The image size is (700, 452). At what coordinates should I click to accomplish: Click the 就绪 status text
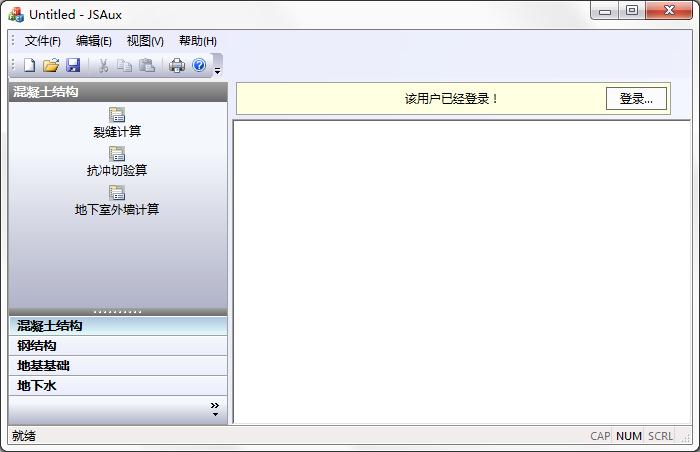click(x=24, y=436)
